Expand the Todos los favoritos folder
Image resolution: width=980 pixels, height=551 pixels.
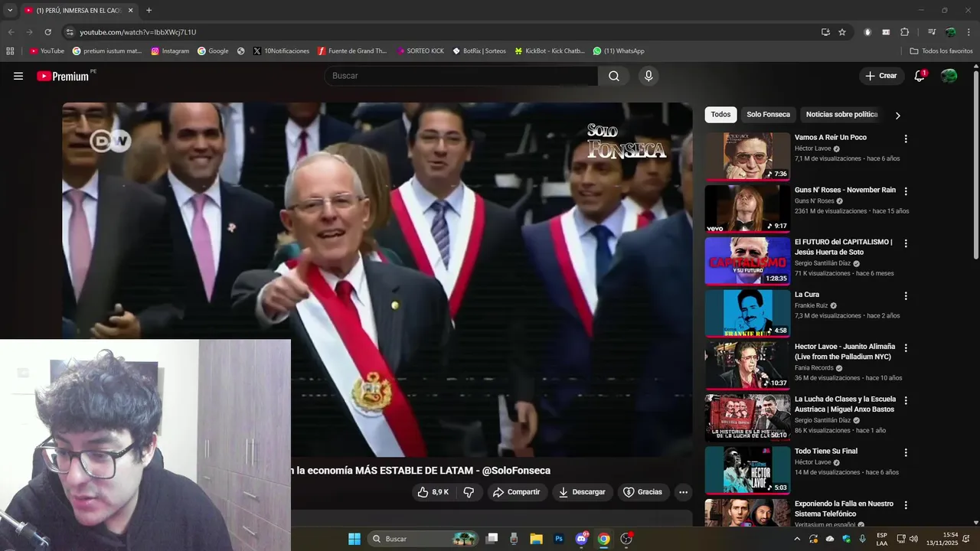941,51
